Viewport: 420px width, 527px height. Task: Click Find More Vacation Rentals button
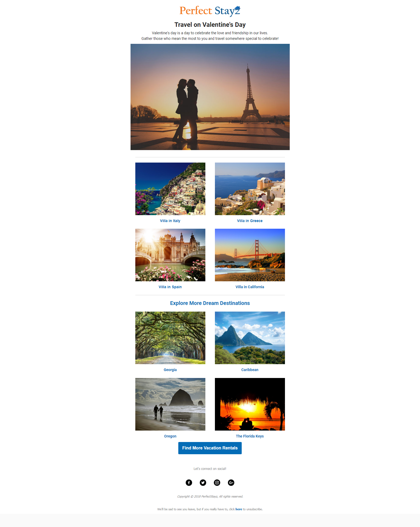click(x=210, y=448)
